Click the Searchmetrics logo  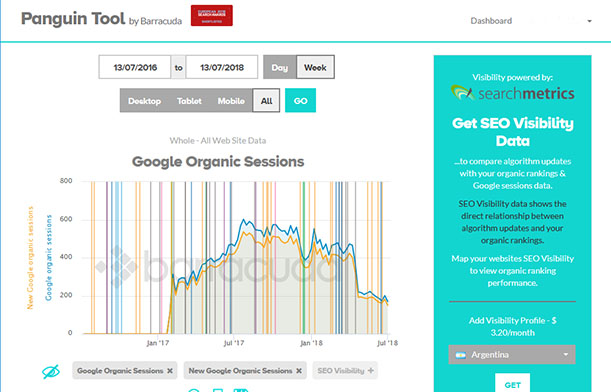(x=512, y=93)
